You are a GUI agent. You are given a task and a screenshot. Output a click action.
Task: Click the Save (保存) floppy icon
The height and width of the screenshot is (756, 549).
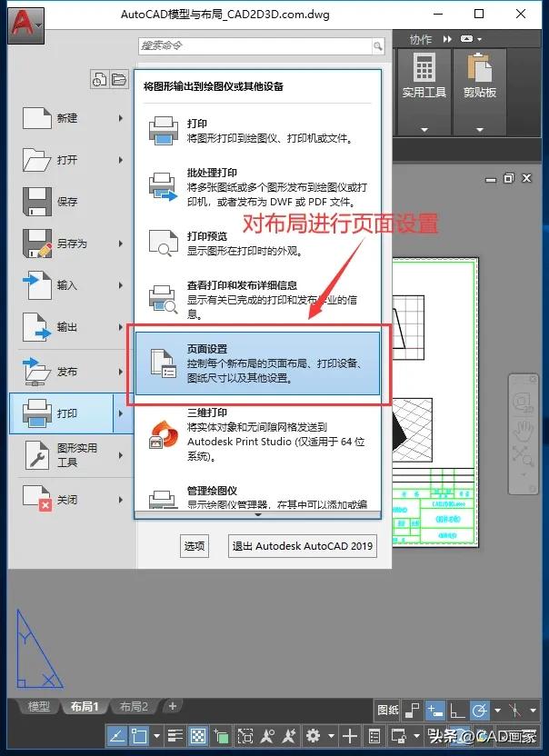click(37, 202)
